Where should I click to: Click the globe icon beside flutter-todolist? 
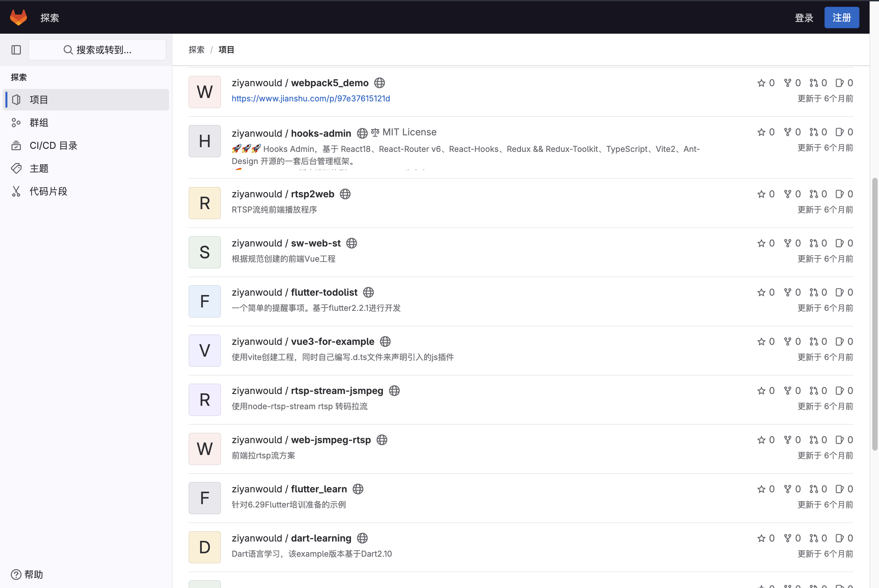[x=368, y=292]
